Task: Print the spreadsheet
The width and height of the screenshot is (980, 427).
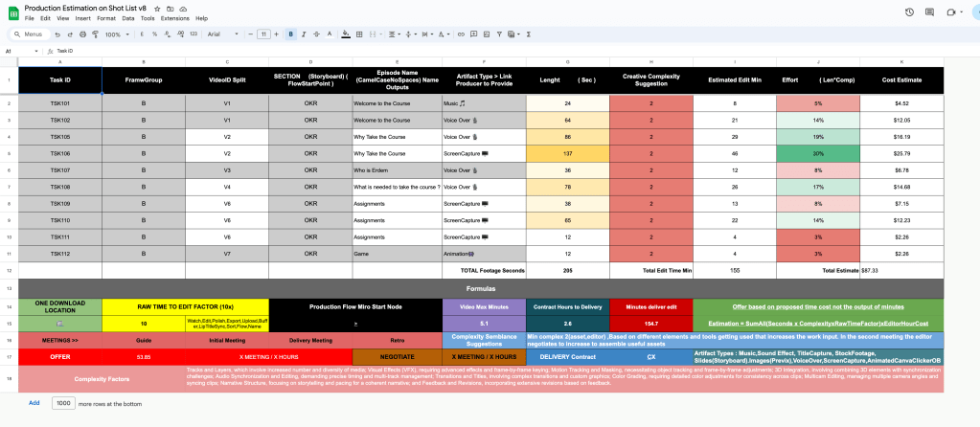Action: point(81,34)
